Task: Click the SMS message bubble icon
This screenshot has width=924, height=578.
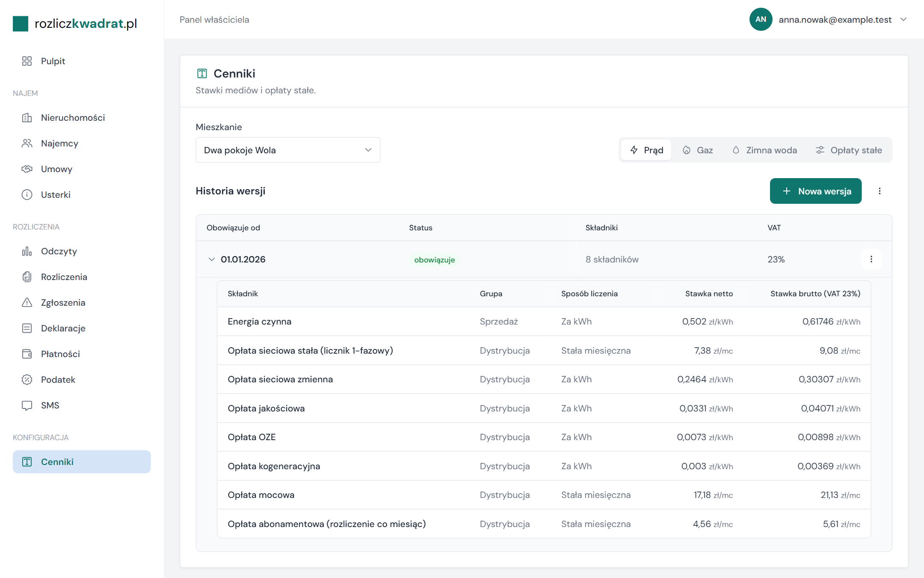Action: [27, 405]
